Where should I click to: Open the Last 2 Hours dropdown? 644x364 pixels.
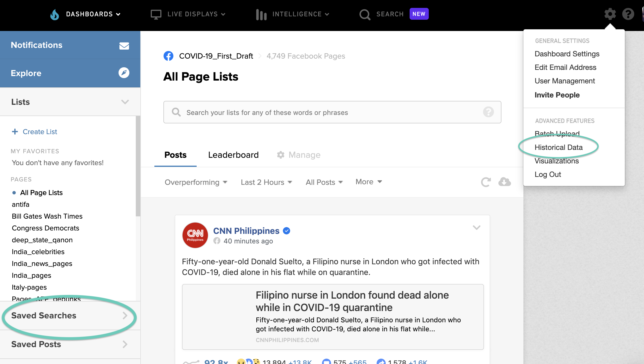pyautogui.click(x=267, y=182)
